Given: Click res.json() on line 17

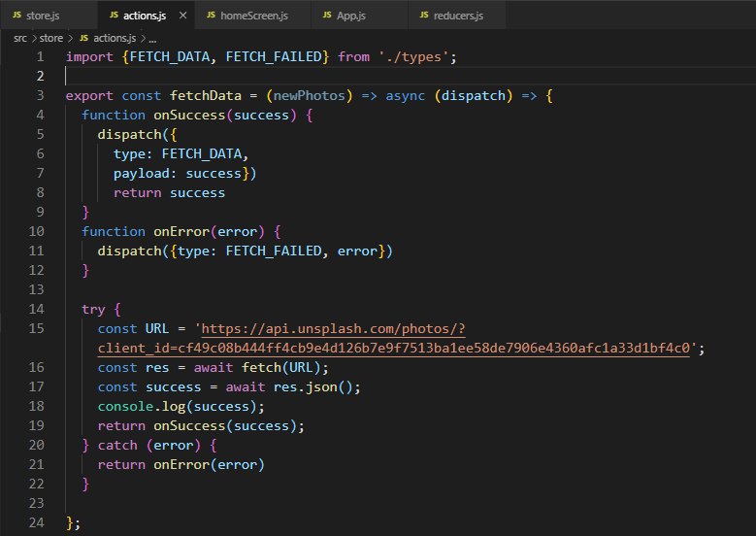Looking at the screenshot, I should click(312, 386).
